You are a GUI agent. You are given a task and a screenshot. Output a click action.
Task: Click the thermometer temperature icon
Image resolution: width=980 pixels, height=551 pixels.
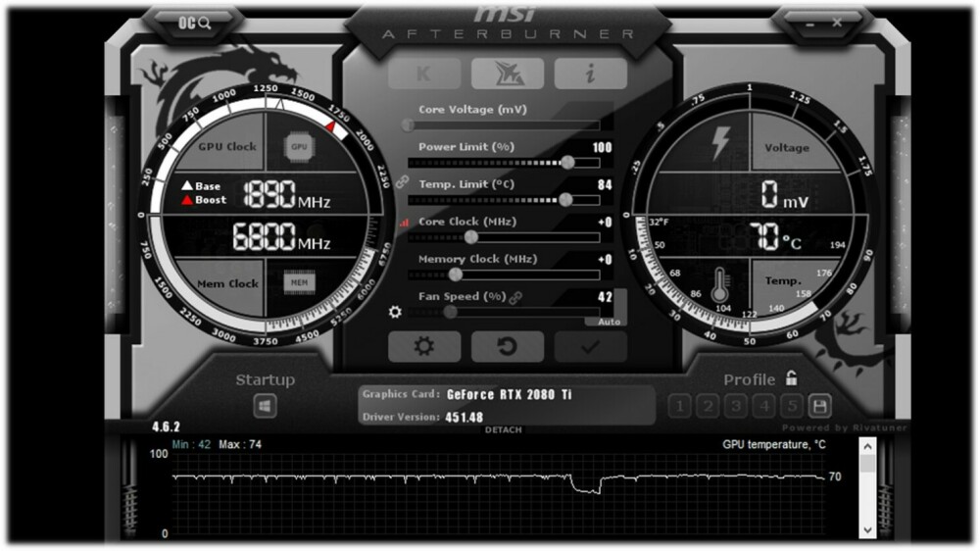pyautogui.click(x=720, y=285)
